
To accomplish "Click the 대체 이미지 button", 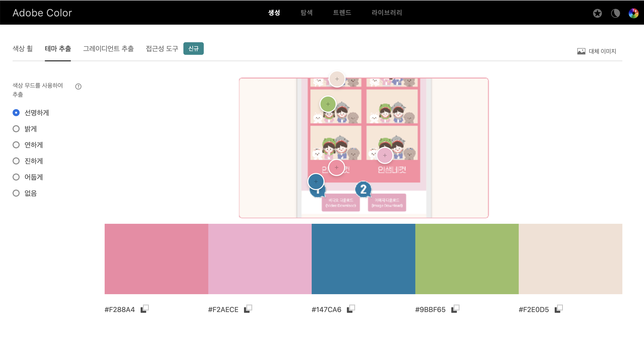I will (597, 51).
